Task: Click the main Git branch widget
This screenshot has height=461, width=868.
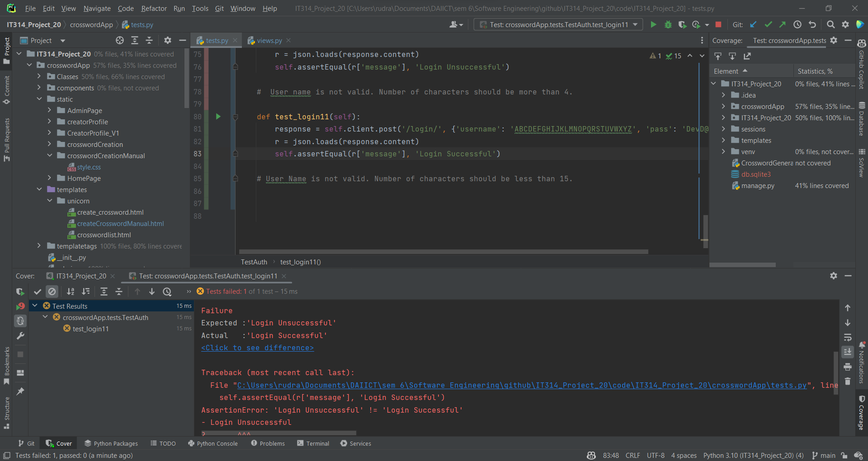Action: tap(824, 455)
